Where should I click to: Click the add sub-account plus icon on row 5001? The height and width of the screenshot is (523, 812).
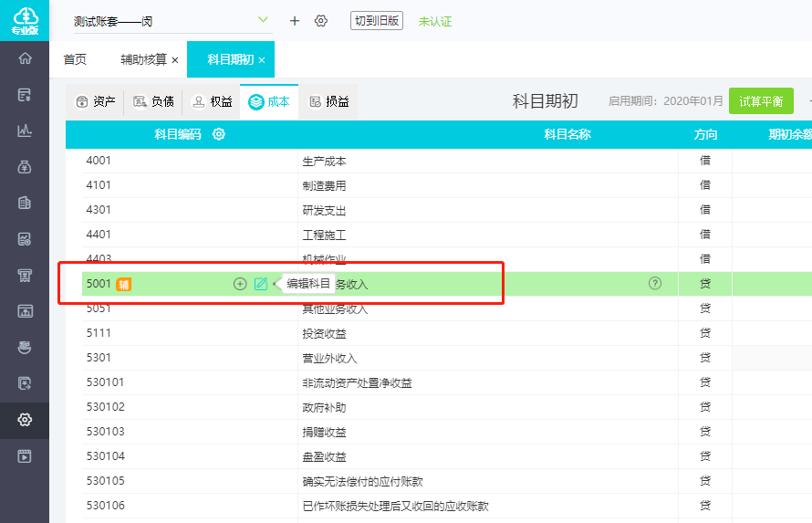tap(240, 284)
